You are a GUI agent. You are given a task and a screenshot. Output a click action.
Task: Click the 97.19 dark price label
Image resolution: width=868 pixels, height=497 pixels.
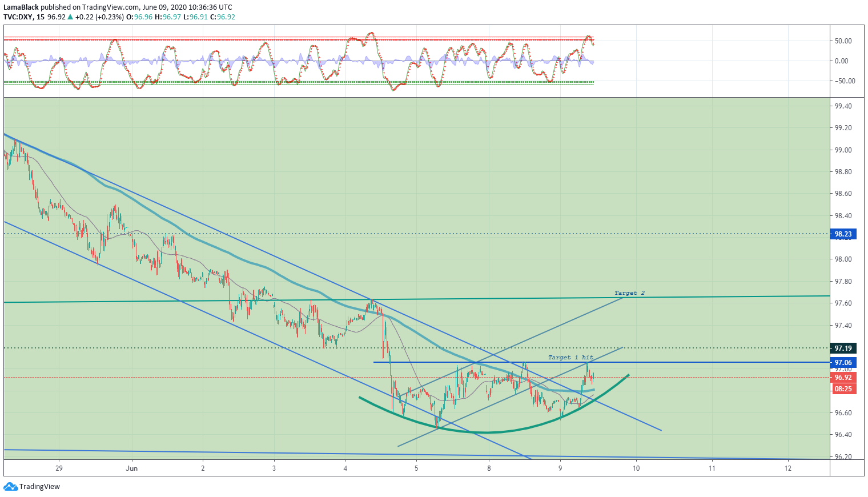(x=843, y=348)
